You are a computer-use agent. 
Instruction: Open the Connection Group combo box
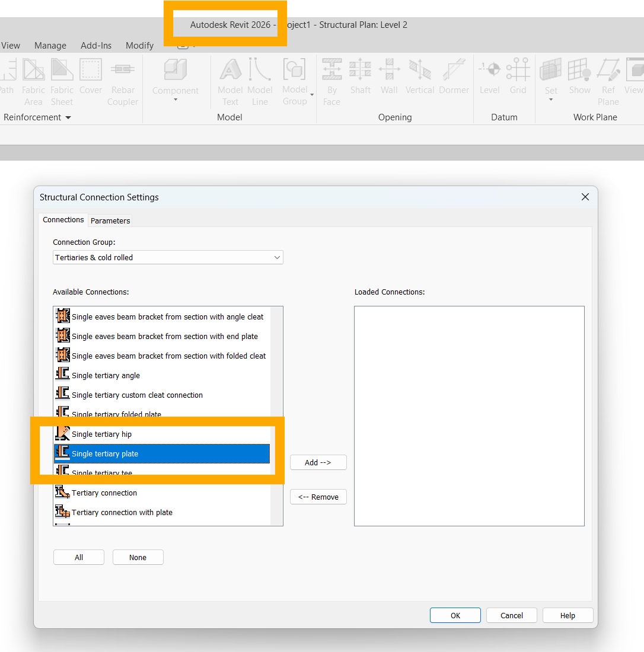pos(168,257)
